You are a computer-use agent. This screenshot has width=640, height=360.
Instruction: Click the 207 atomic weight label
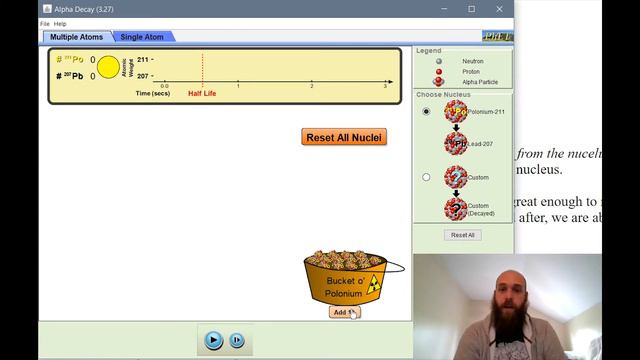point(143,76)
